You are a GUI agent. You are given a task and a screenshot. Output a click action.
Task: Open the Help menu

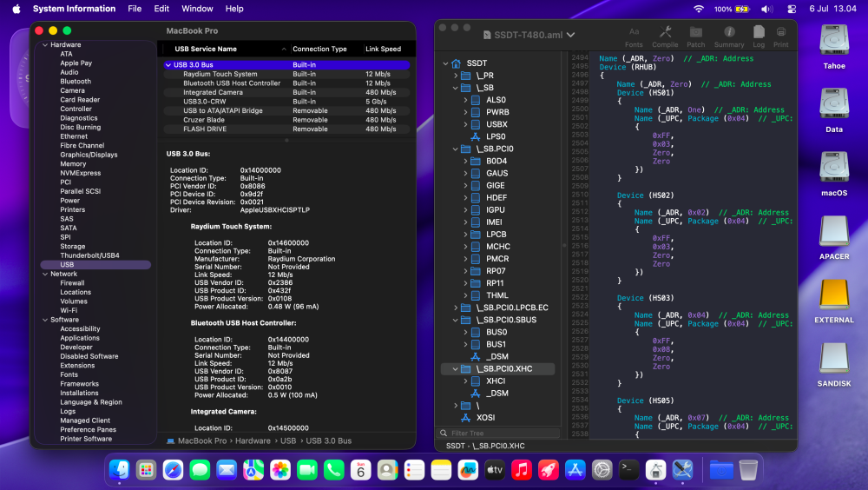click(x=234, y=9)
